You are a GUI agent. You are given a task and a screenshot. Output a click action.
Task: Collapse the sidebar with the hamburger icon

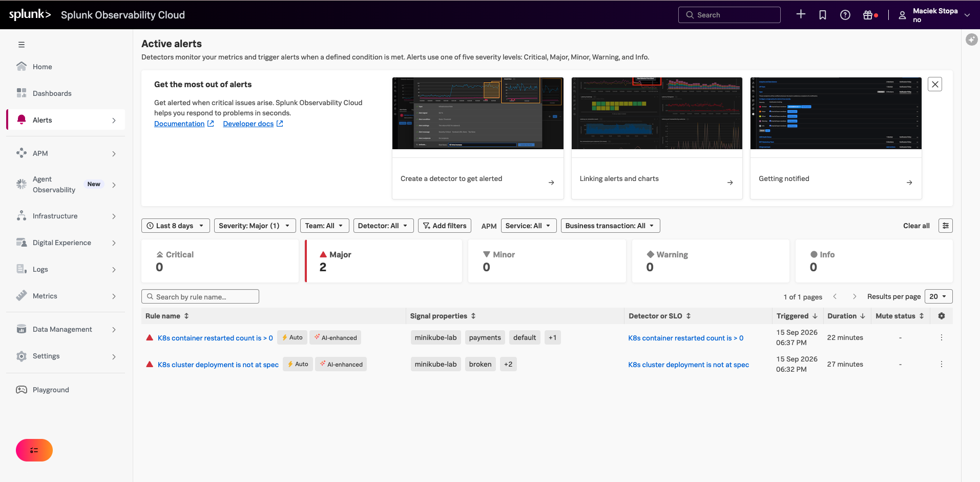click(x=22, y=45)
